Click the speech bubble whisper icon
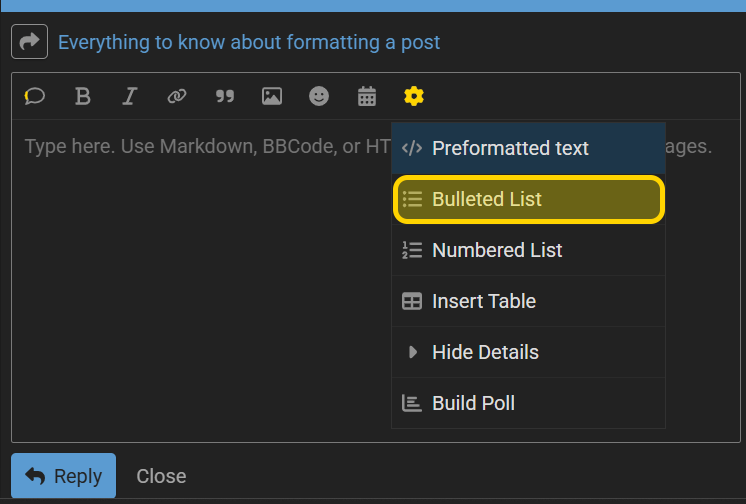Viewport: 746px width, 504px height. tap(35, 97)
